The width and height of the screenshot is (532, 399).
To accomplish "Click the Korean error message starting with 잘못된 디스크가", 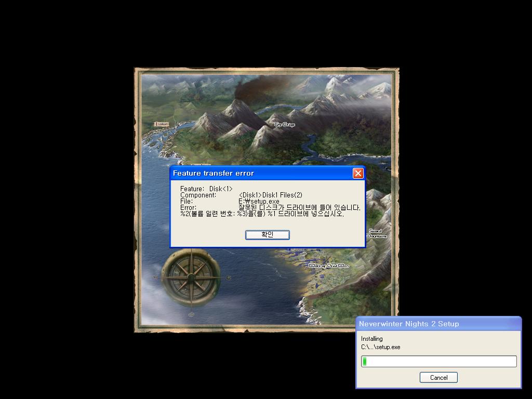I will coord(299,207).
